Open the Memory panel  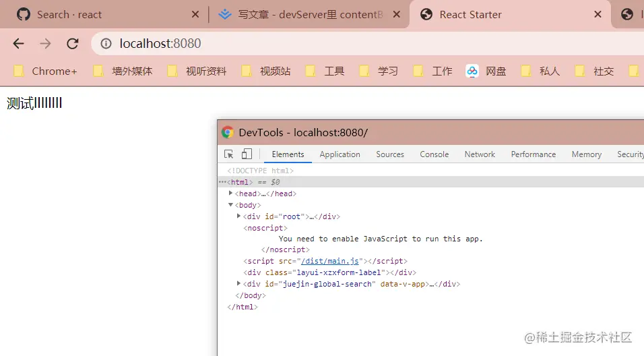(x=587, y=154)
